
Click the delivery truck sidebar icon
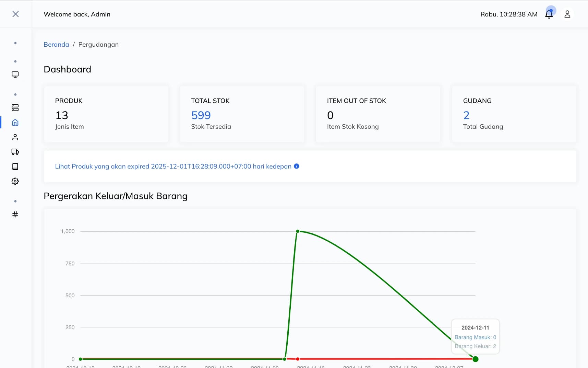[15, 152]
